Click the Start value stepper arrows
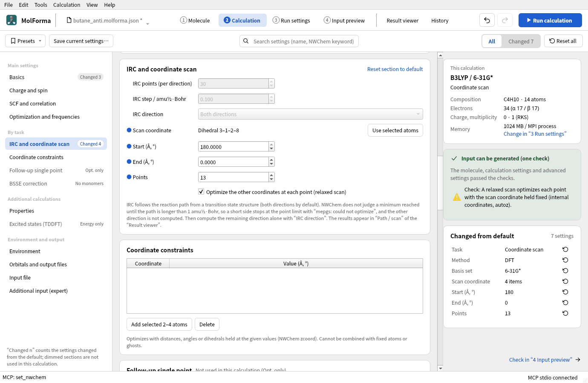The image size is (588, 383). coord(271,147)
